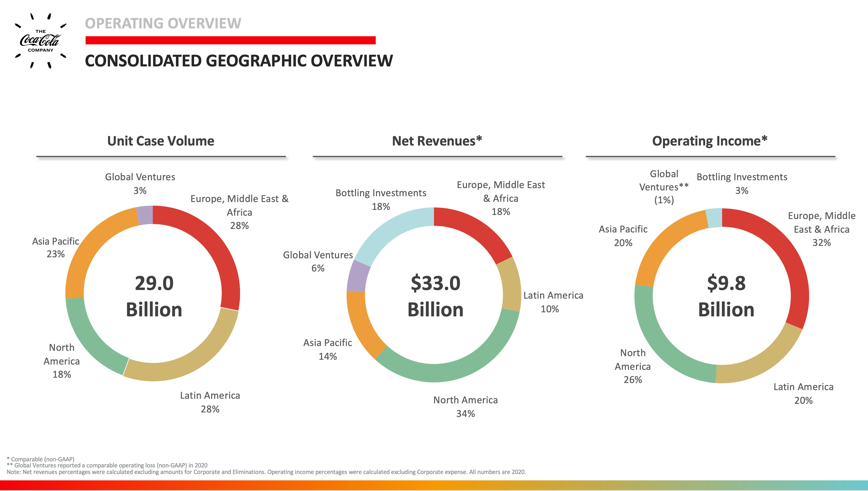868x491 pixels.
Task: Select the Operating Overview heading
Action: point(163,23)
